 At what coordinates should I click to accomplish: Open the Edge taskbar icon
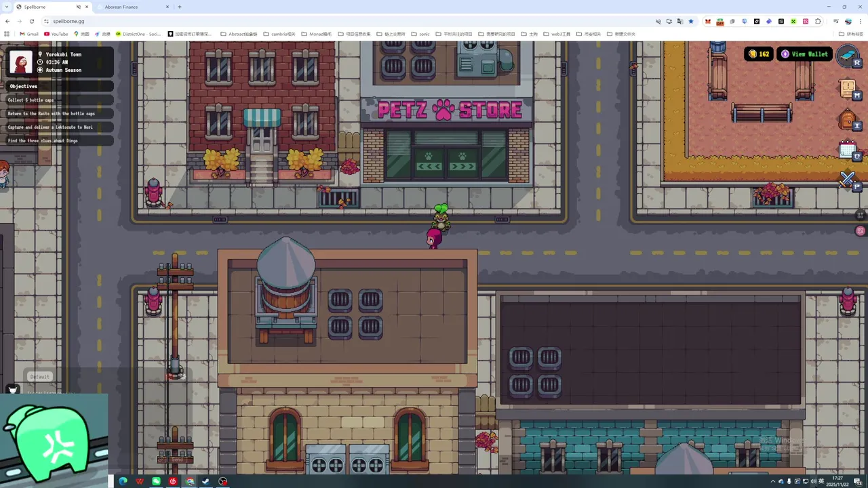tap(123, 481)
